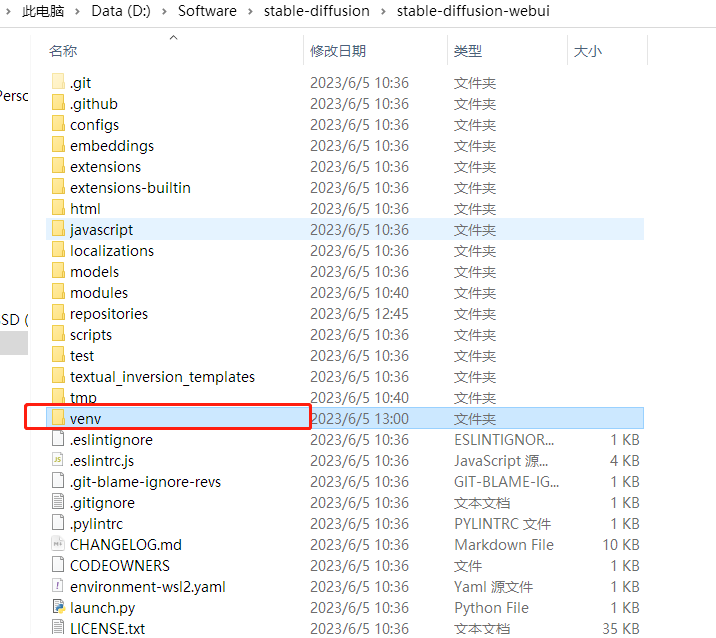Select the tmp folder name
The height and width of the screenshot is (638, 716).
click(x=83, y=398)
